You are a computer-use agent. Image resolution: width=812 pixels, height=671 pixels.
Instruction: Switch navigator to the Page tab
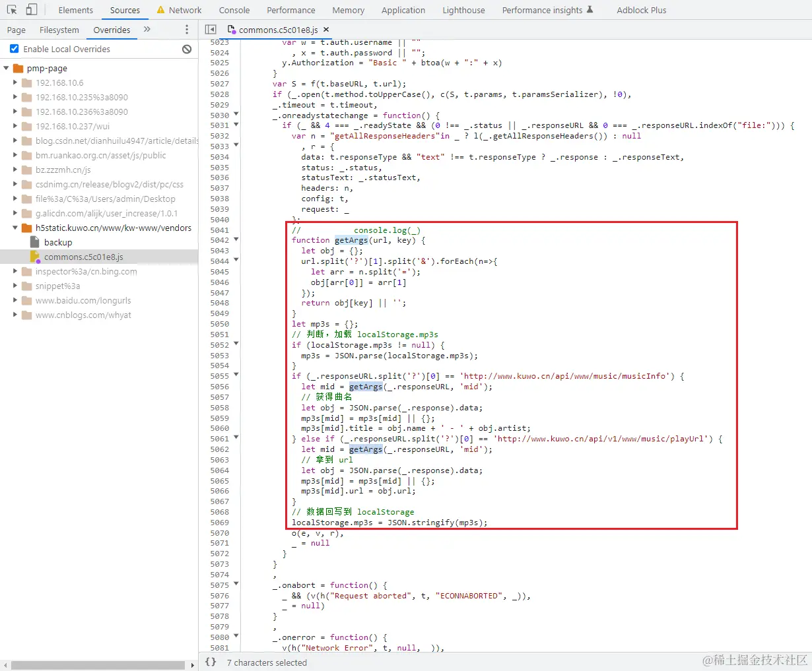pyautogui.click(x=17, y=30)
